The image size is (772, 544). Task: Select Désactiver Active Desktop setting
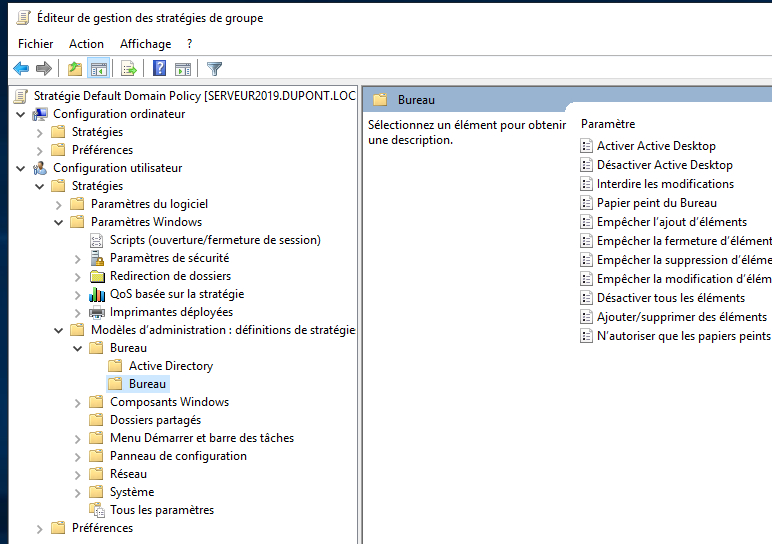point(665,165)
